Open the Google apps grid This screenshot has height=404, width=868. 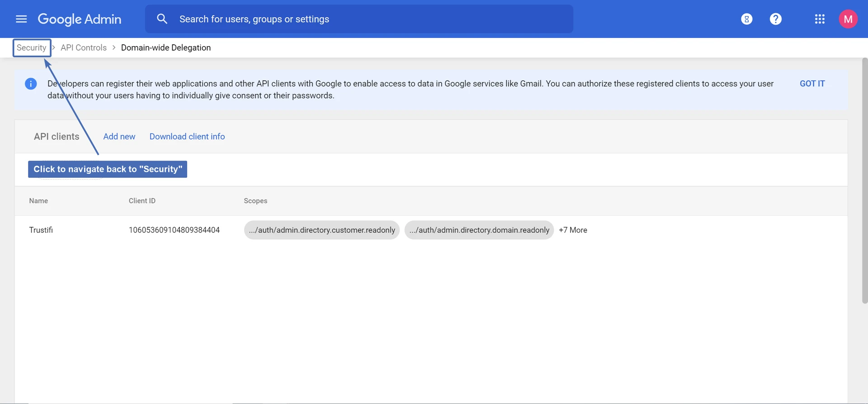click(x=820, y=19)
